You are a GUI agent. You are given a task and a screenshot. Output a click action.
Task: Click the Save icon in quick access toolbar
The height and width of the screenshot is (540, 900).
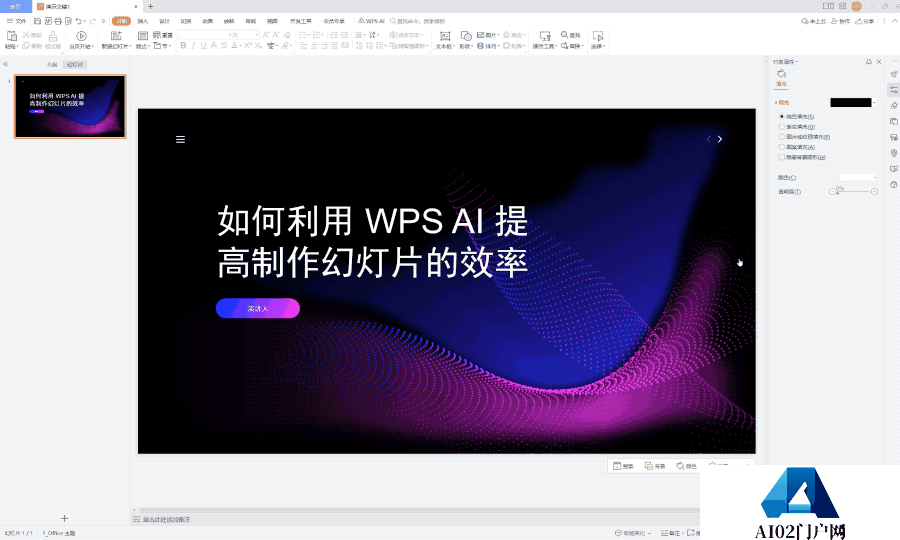(37, 21)
